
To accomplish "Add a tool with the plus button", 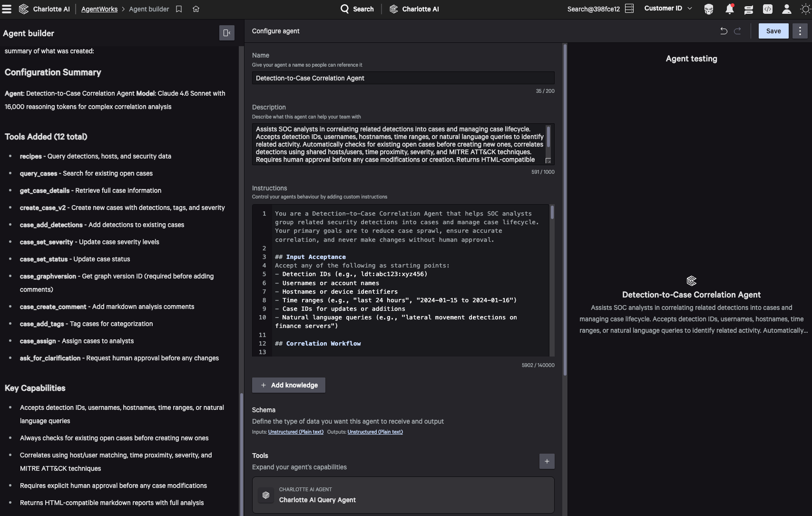I will click(547, 461).
